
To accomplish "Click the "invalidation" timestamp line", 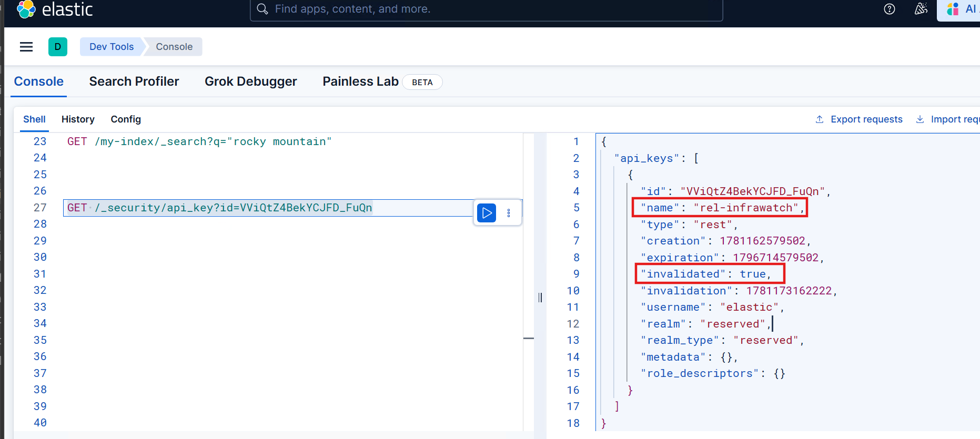I will [x=739, y=291].
